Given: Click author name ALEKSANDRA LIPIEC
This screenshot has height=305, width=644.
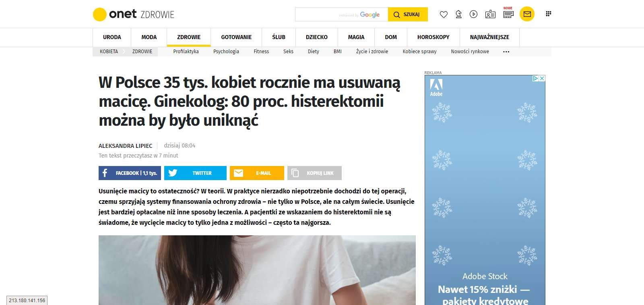Looking at the screenshot, I should point(126,146).
